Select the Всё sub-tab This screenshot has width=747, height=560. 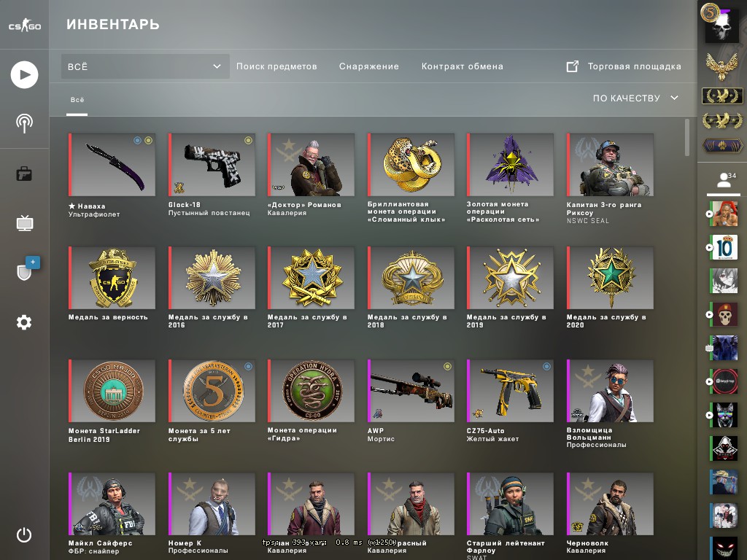[77, 100]
